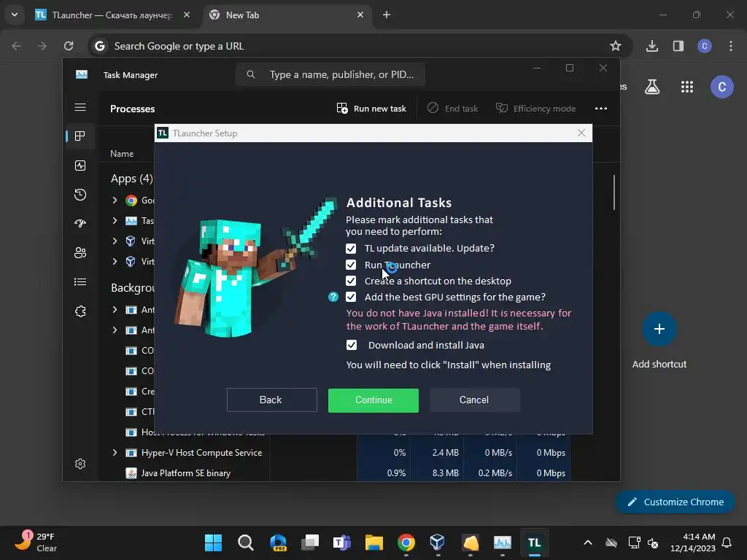Open Performance page in Task Manager sidebar
747x560 pixels.
point(80,166)
